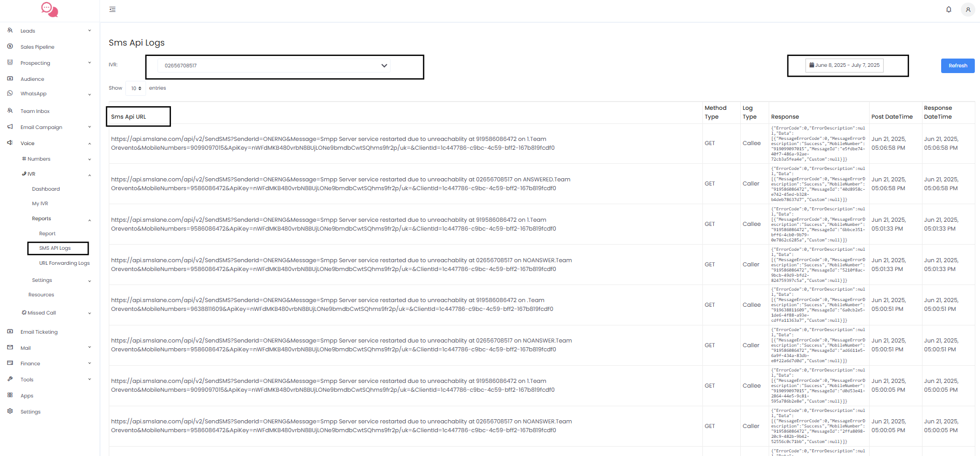Open the notifications bell
The width and height of the screenshot is (980, 456).
point(948,9)
